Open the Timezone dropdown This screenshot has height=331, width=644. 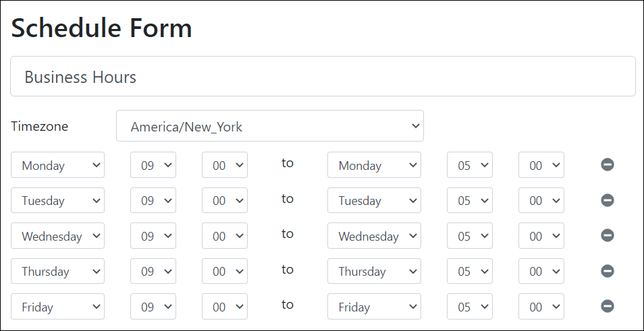(x=269, y=126)
